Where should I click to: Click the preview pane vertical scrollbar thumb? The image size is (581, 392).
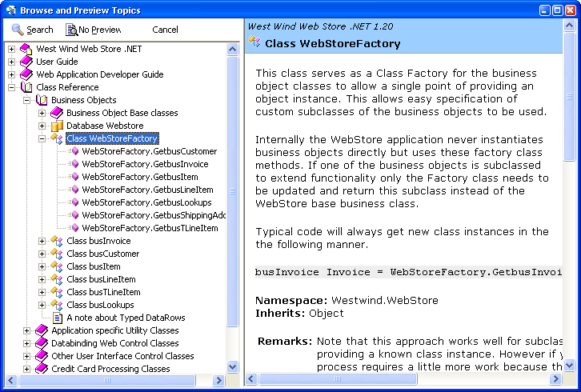[569, 97]
